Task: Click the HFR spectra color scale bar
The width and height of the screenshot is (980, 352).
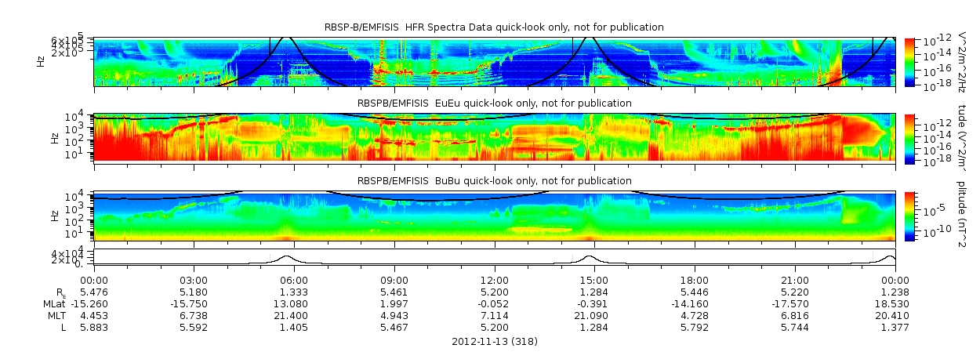Action: tap(909, 62)
